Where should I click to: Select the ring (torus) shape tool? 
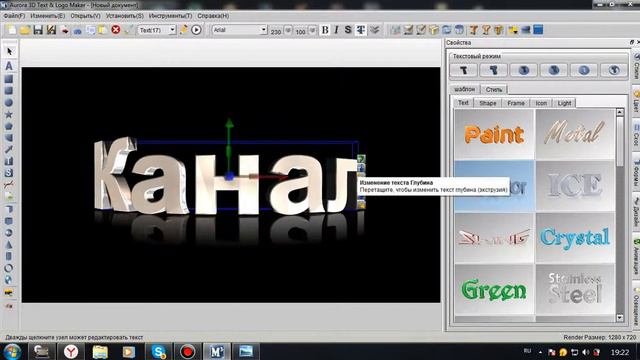click(9, 268)
